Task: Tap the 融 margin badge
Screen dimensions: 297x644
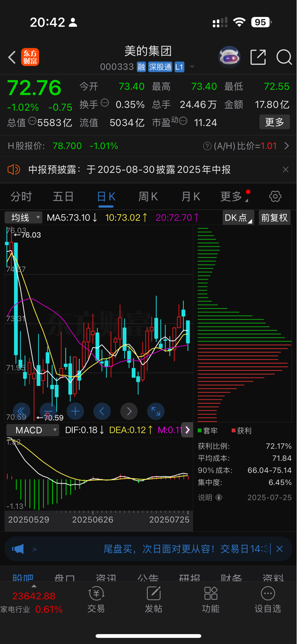Action: pos(141,67)
